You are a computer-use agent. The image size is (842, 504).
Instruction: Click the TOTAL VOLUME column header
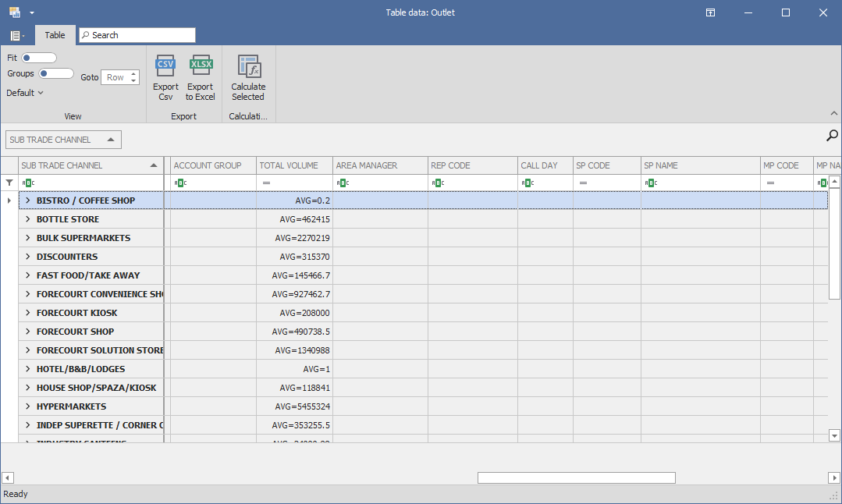point(289,165)
